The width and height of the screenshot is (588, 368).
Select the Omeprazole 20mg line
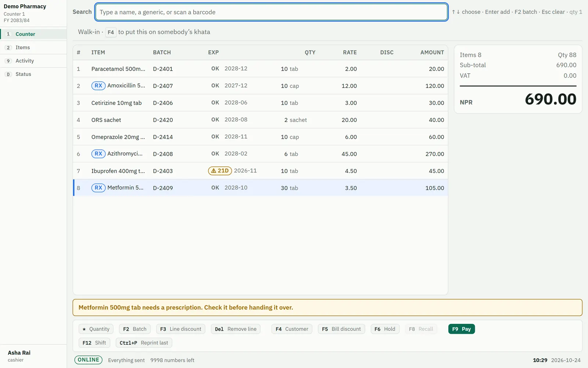(x=260, y=137)
